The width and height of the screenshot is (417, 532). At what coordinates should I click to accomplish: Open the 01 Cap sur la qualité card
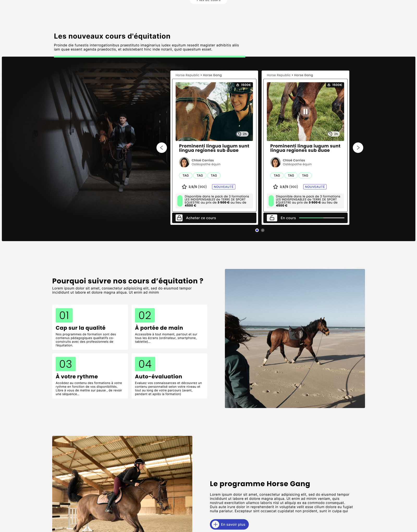(x=90, y=327)
